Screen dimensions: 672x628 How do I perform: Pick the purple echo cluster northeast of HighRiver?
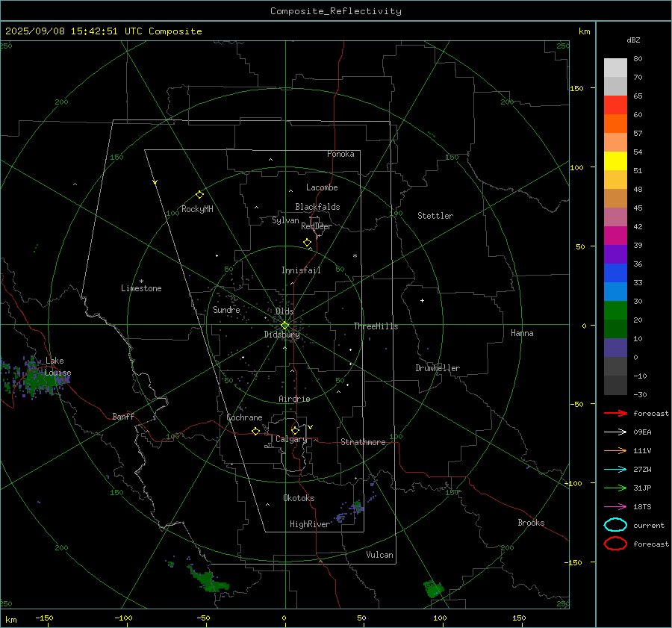[x=349, y=512]
